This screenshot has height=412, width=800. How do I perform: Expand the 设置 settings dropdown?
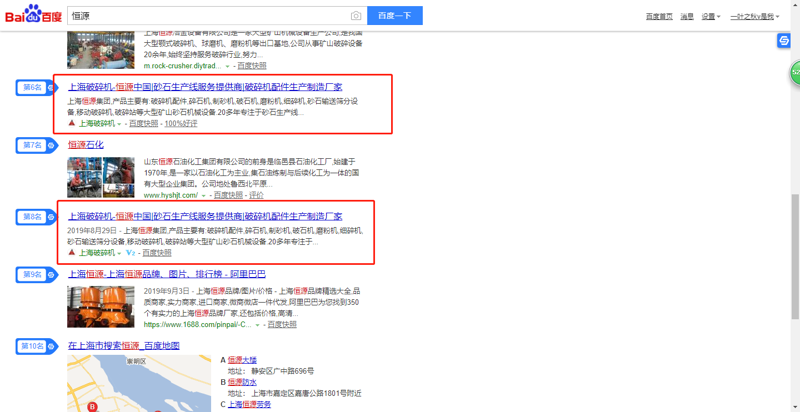[x=711, y=16]
